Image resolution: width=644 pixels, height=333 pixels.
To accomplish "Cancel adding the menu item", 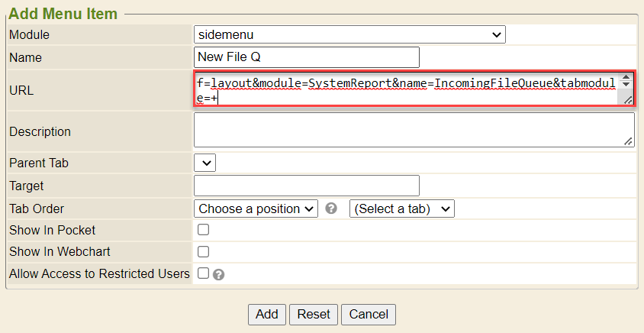I will coord(369,314).
